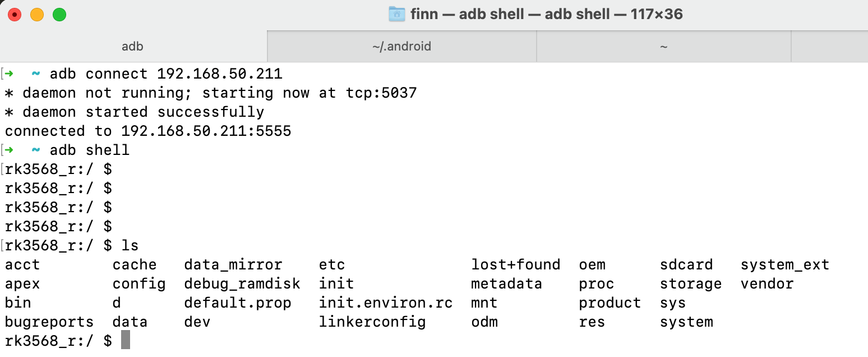
Task: Click the init.environ.rc file name
Action: click(x=386, y=303)
